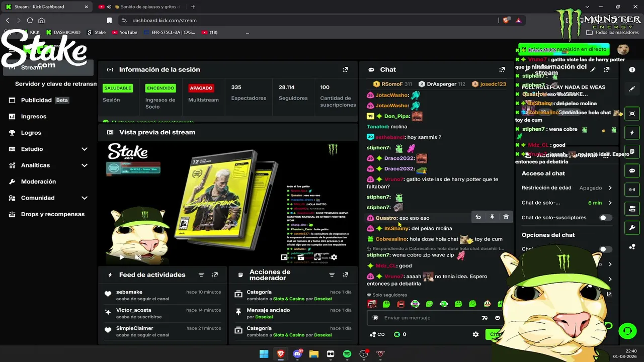Toggle Chat de solo-suscriptores switch
The height and width of the screenshot is (362, 644).
(606, 218)
